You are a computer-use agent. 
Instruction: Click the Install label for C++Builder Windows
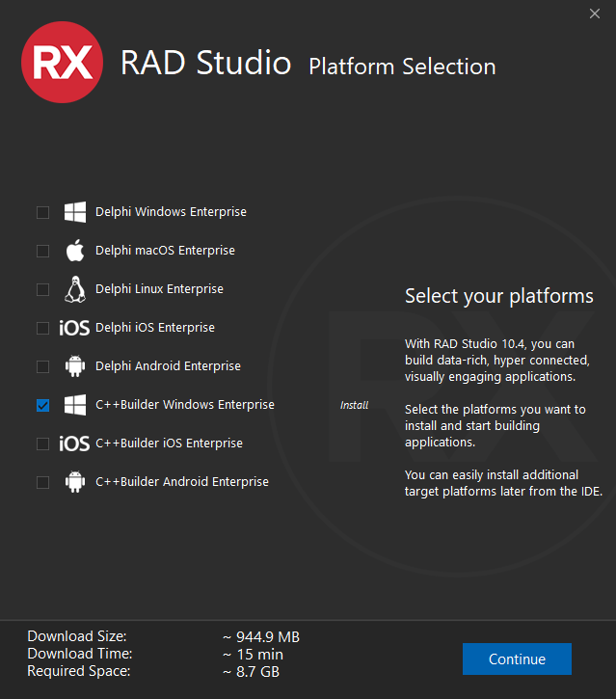[x=354, y=405]
